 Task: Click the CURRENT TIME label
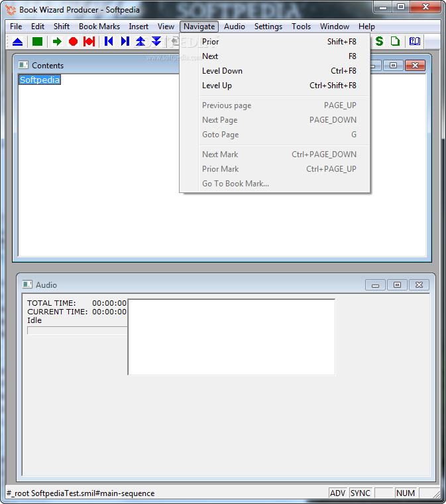[57, 312]
